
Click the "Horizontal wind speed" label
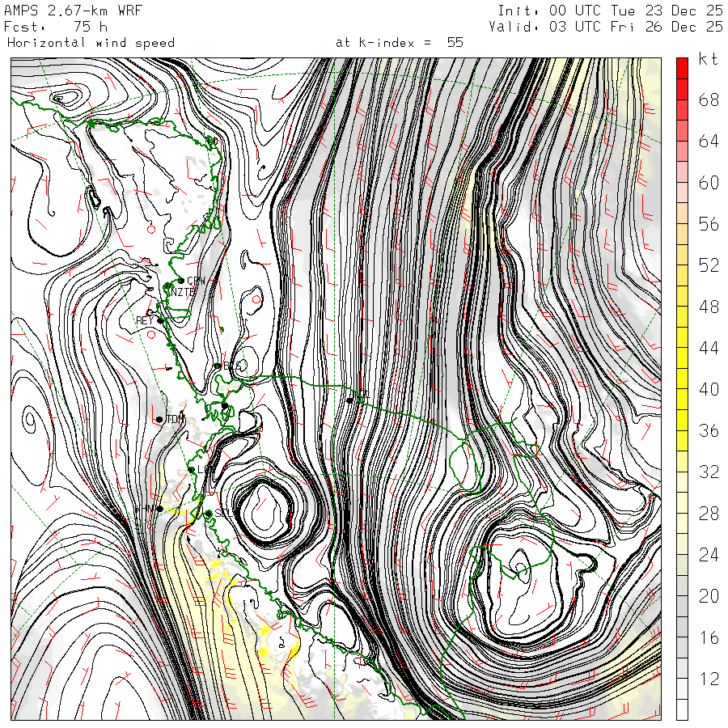[91, 43]
